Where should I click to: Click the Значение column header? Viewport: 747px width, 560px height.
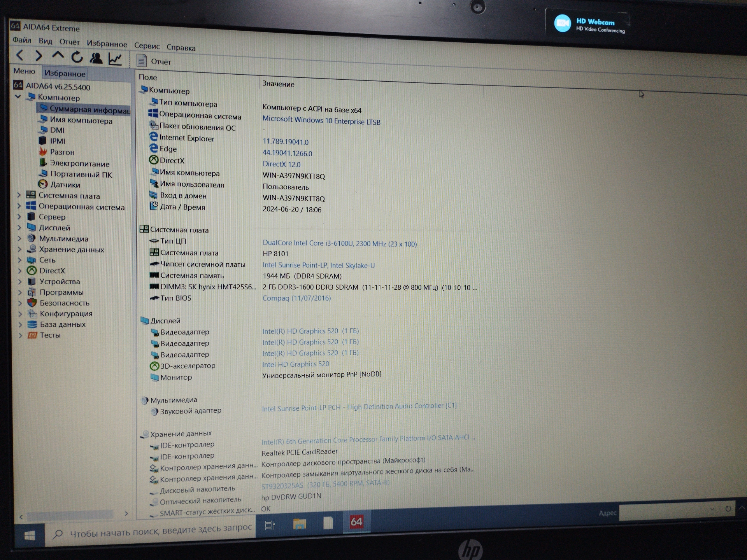point(278,84)
